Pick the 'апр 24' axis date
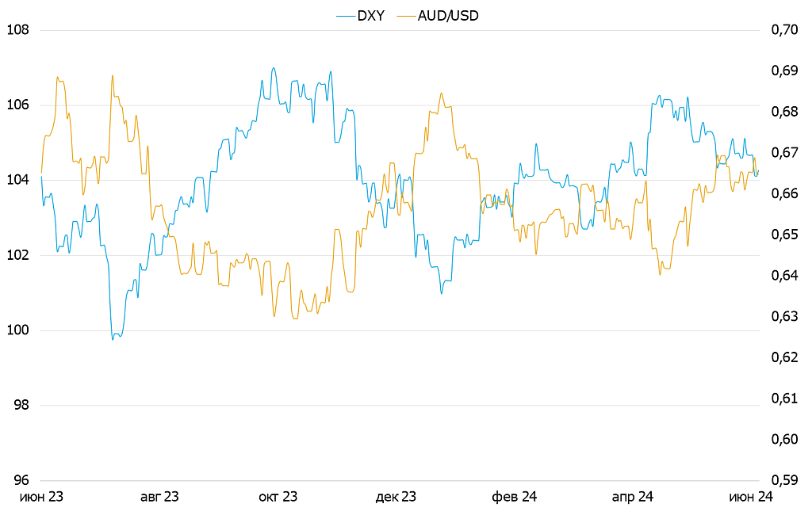 tap(633, 497)
